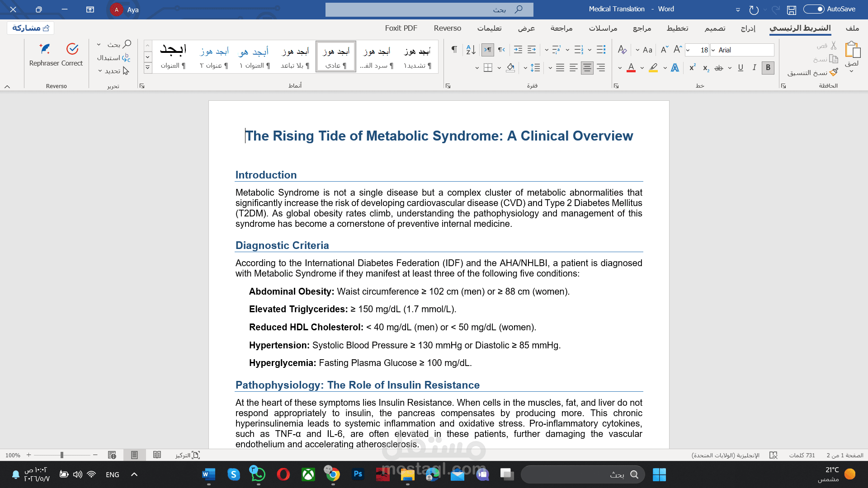Switch to the تصميم tab
Image resolution: width=868 pixels, height=488 pixels.
pos(715,28)
